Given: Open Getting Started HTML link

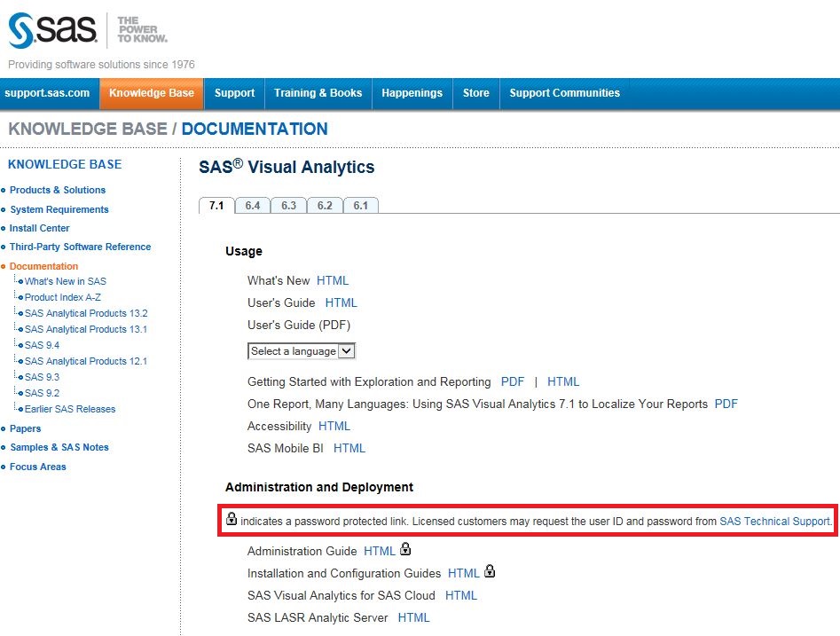Looking at the screenshot, I should [x=563, y=381].
